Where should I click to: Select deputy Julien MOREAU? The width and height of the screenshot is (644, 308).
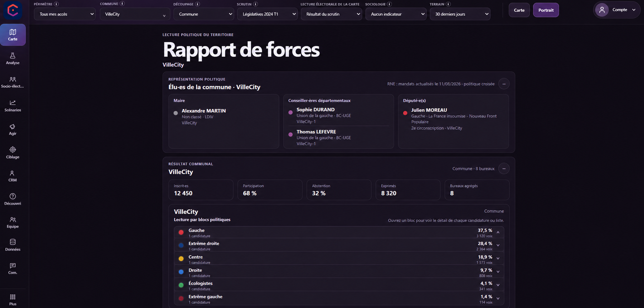pyautogui.click(x=429, y=110)
